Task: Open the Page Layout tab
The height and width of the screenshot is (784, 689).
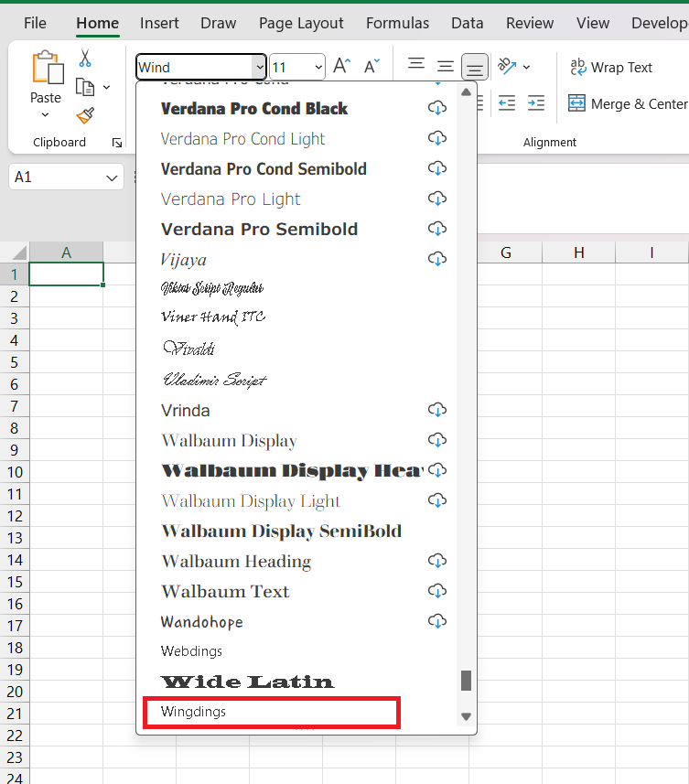Action: 301,23
